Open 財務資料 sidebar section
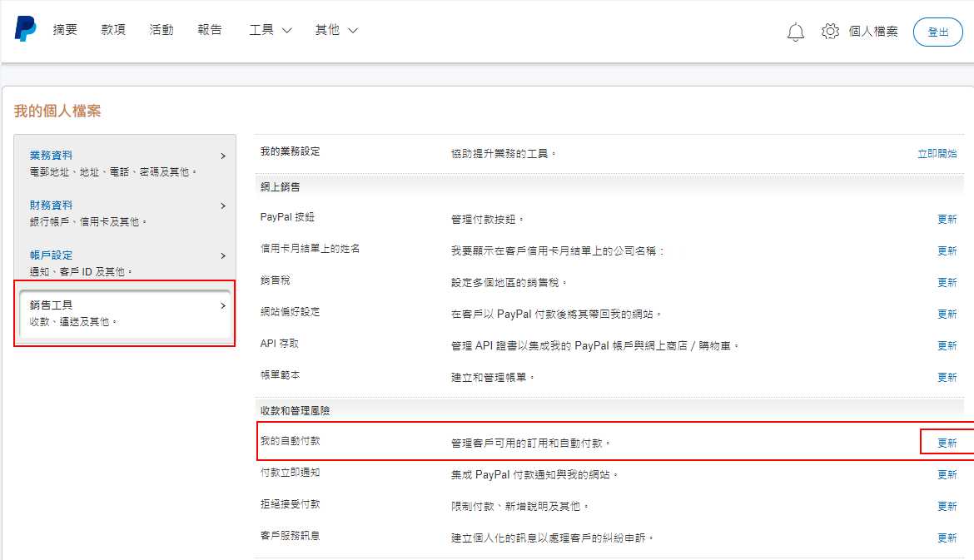This screenshot has width=974, height=560. pos(51,205)
